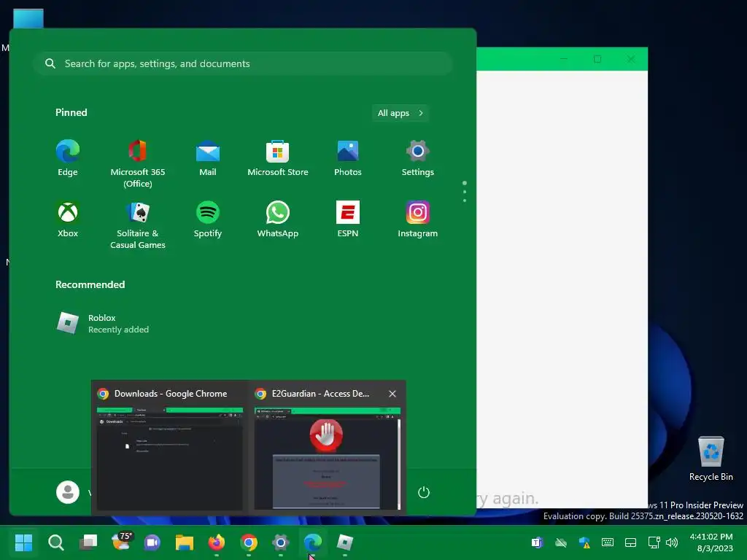Close the E2Guardian preview window
Viewport: 747px width, 560px height.
click(392, 394)
